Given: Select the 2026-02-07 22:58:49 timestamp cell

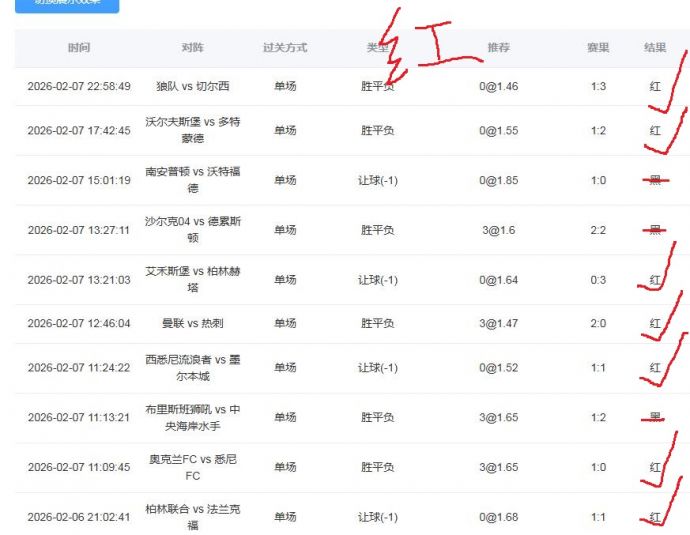Looking at the screenshot, I should (x=79, y=87).
